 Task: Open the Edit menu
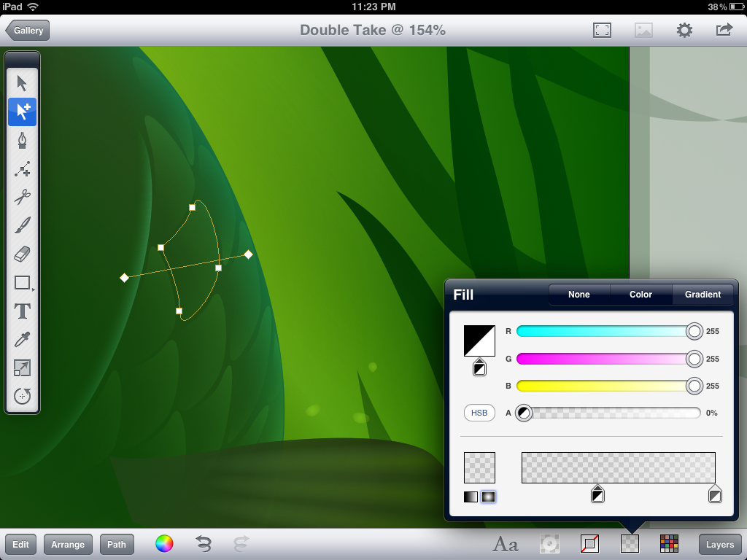(x=20, y=545)
